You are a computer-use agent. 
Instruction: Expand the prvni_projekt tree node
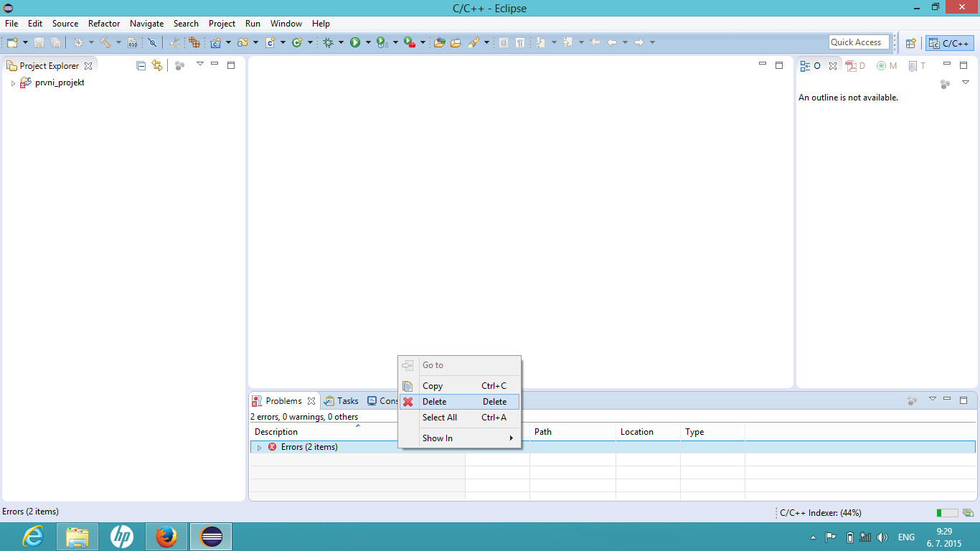click(x=13, y=83)
